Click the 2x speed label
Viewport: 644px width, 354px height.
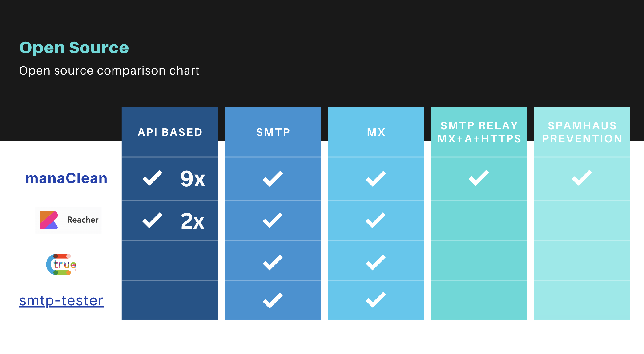tap(193, 221)
